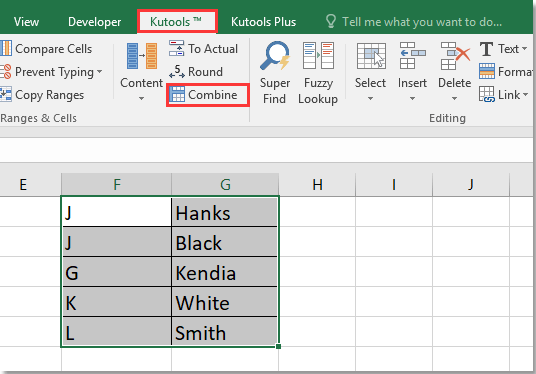Choose the Copy Ranges command

click(x=50, y=95)
